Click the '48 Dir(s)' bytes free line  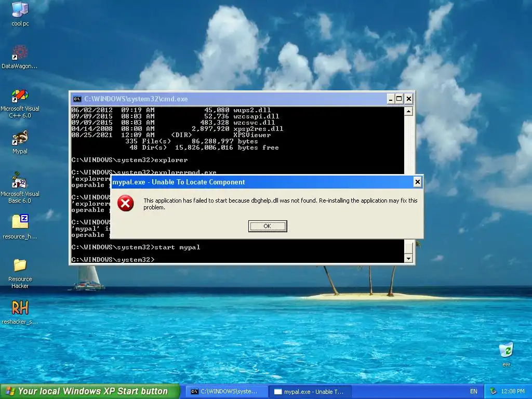[x=204, y=148]
